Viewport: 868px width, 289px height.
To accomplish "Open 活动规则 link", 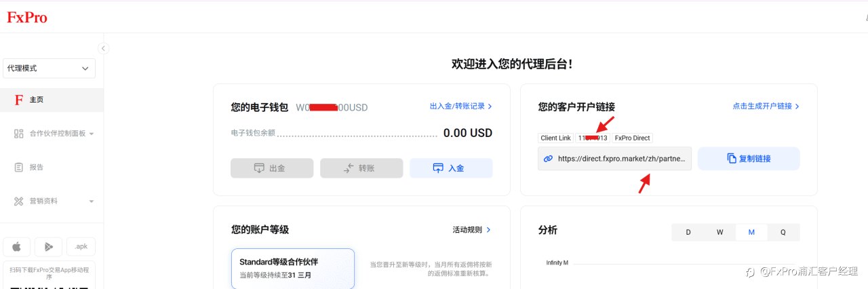I will point(471,230).
